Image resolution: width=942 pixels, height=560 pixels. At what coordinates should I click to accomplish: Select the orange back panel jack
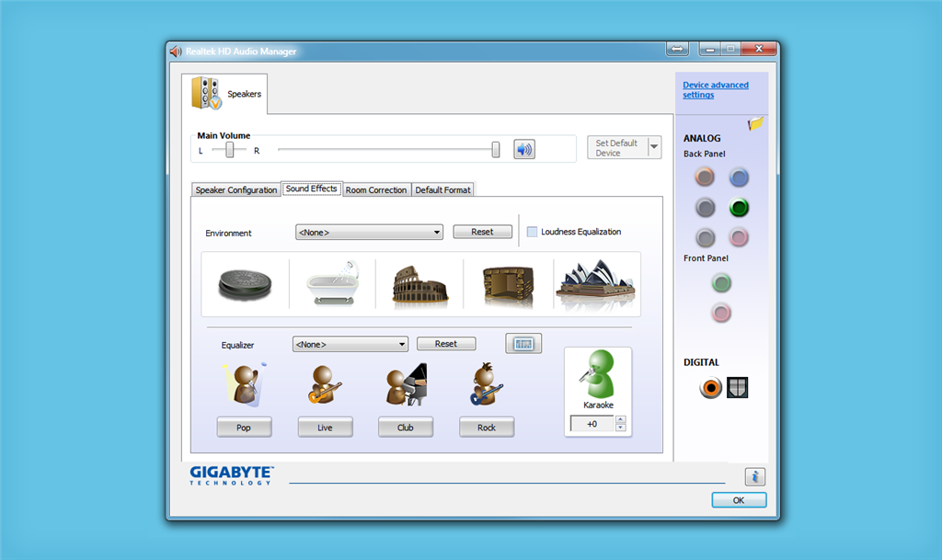click(705, 177)
